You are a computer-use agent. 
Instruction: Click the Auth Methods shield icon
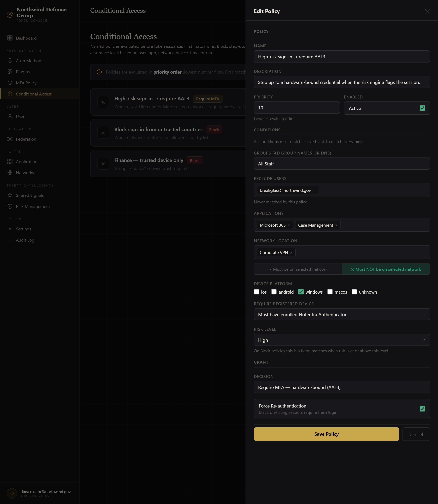(10, 61)
